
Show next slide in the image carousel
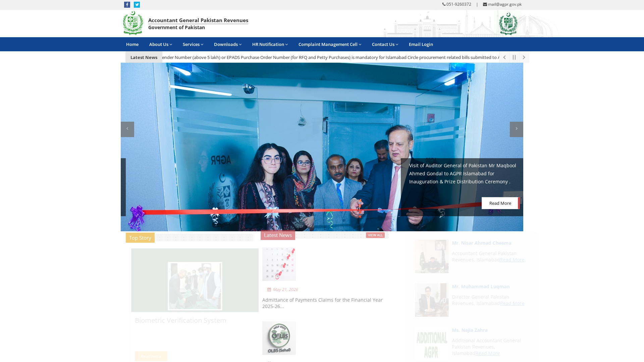(517, 129)
